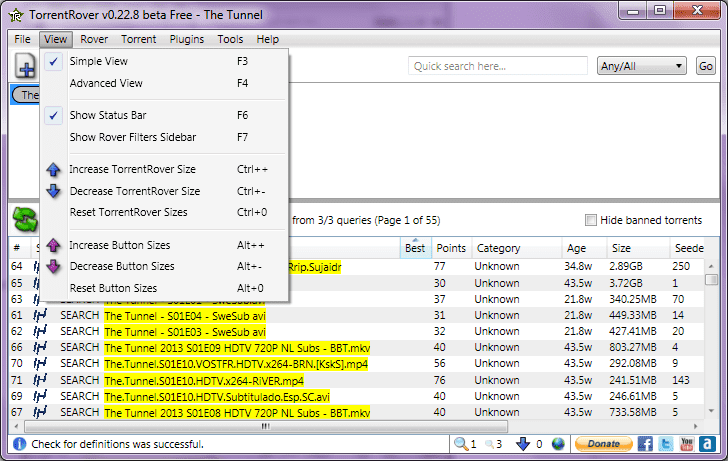
Task: Click the blue 'a' icon in status bar
Action: pyautogui.click(x=707, y=444)
